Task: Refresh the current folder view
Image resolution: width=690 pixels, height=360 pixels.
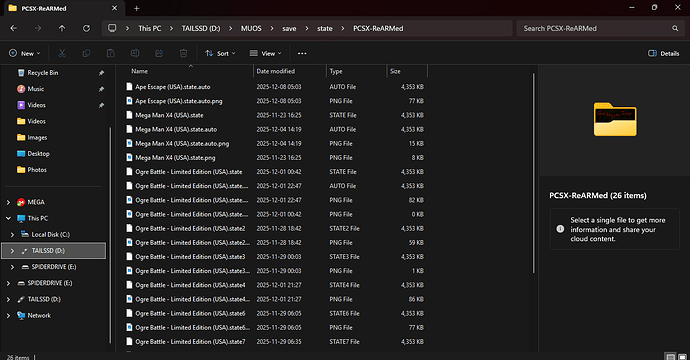Action: pyautogui.click(x=86, y=28)
